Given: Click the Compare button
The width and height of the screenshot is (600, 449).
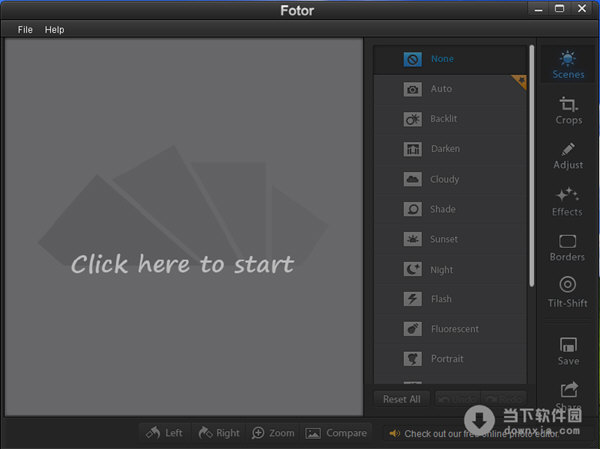Looking at the screenshot, I should [x=336, y=433].
